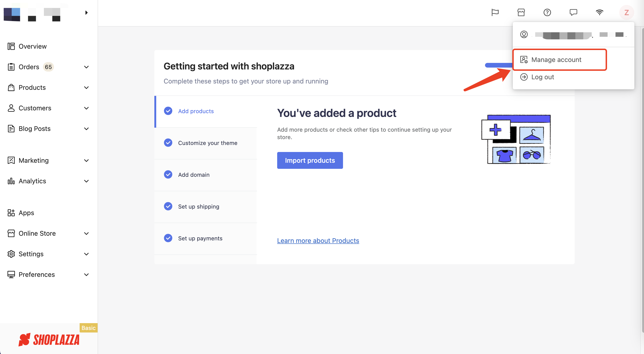Select the Set up shipping step
Image resolution: width=644 pixels, height=354 pixels.
click(206, 206)
